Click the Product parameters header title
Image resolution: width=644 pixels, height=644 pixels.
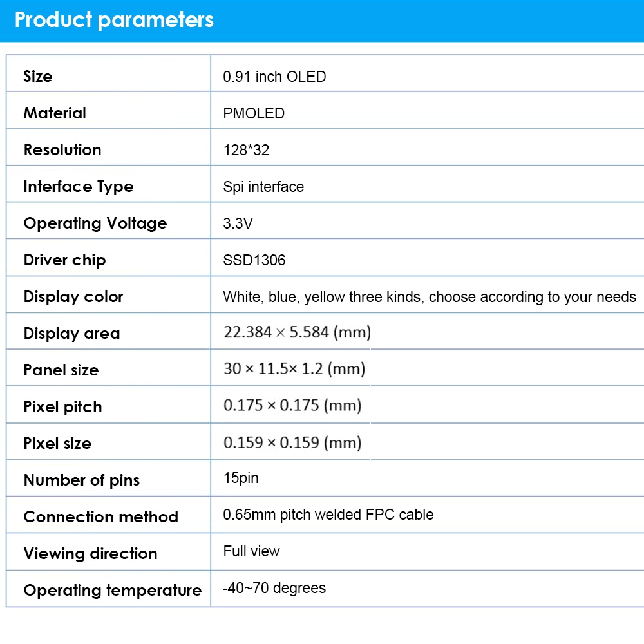click(x=114, y=20)
